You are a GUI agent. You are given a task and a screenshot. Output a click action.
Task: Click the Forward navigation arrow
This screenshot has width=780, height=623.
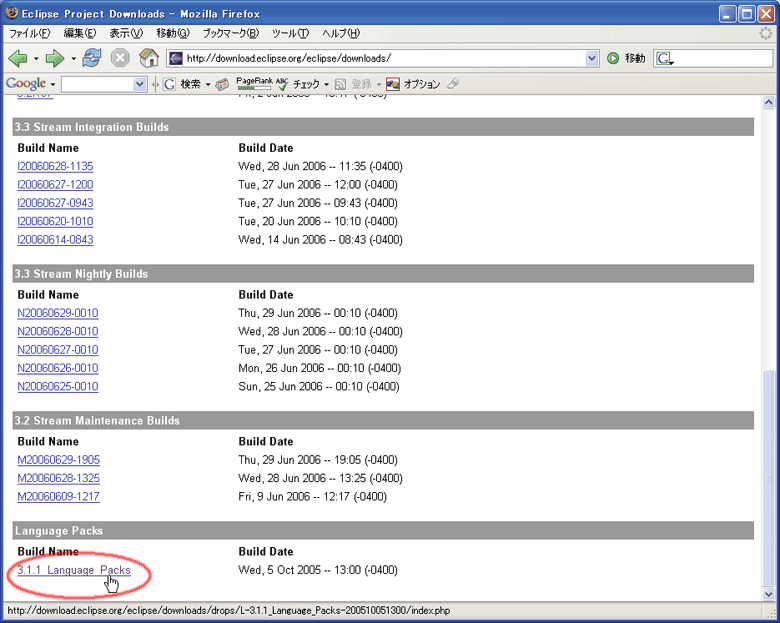55,59
